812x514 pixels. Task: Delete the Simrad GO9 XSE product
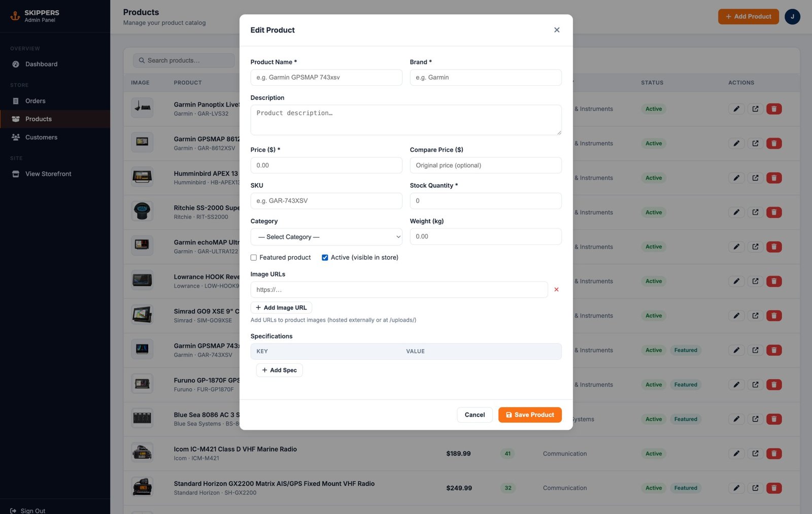[774, 316]
